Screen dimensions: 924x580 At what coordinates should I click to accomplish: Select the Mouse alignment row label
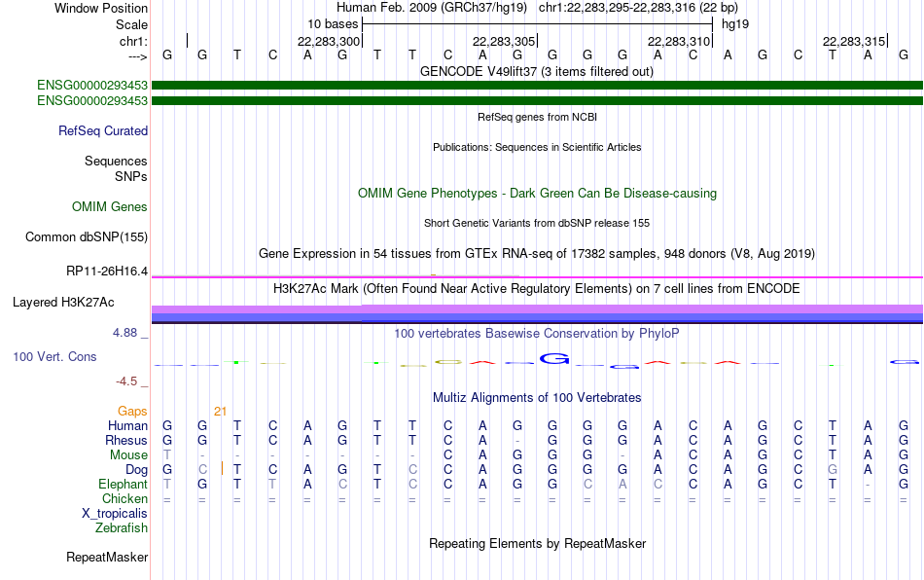pyautogui.click(x=128, y=455)
